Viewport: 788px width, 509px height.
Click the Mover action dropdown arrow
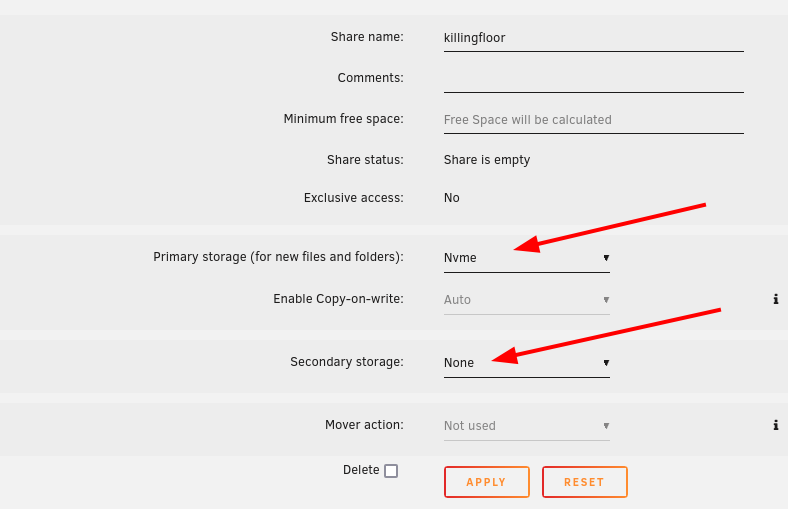coord(606,426)
